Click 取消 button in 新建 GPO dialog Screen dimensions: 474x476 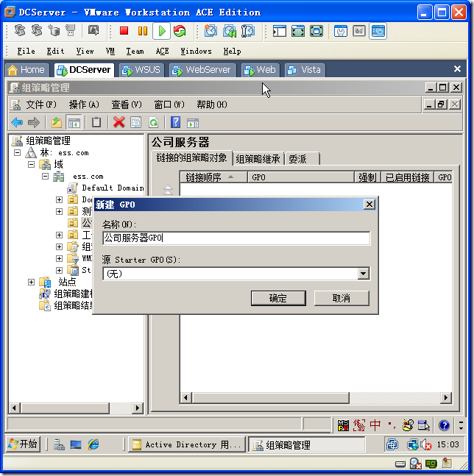pos(342,298)
